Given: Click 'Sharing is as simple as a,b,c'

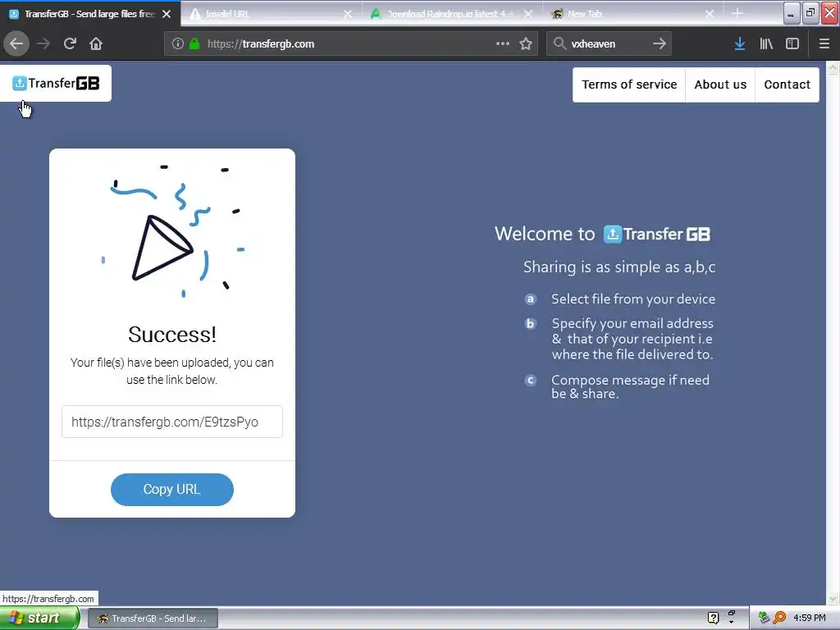Looking at the screenshot, I should [x=619, y=267].
